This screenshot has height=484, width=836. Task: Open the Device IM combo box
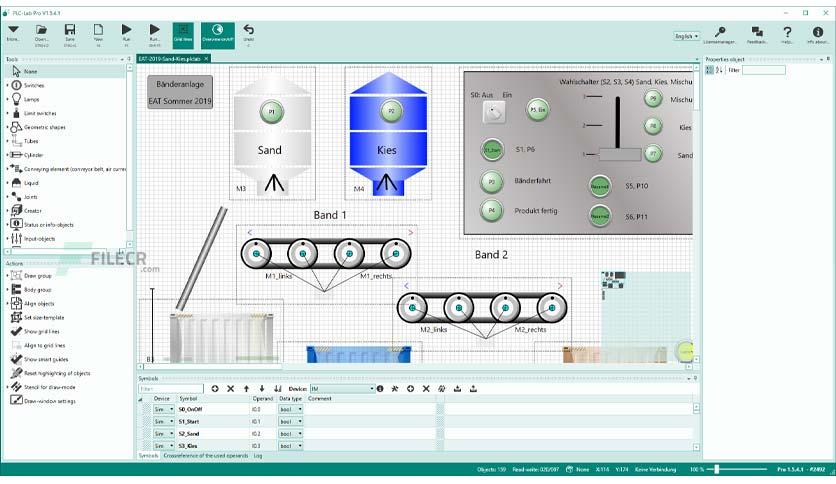pos(342,389)
